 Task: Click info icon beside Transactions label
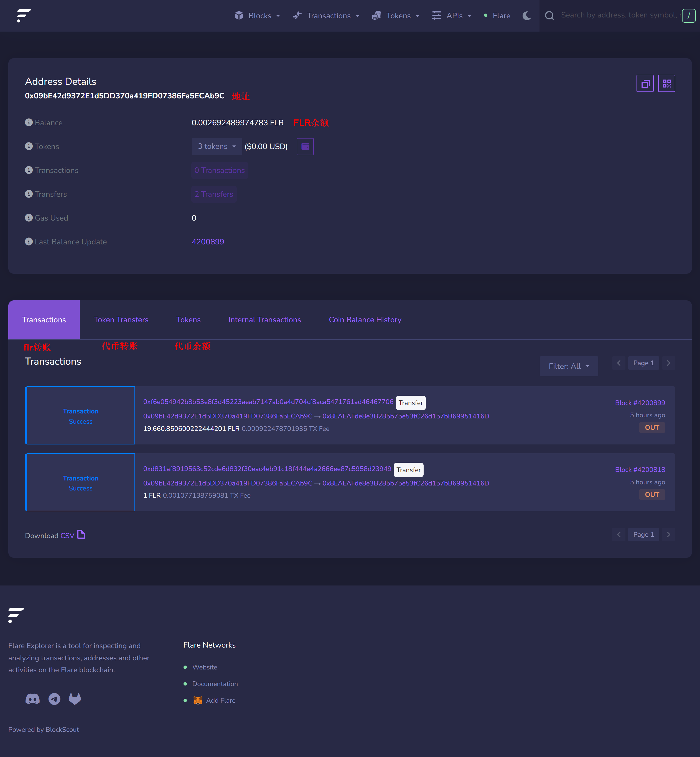pyautogui.click(x=29, y=170)
